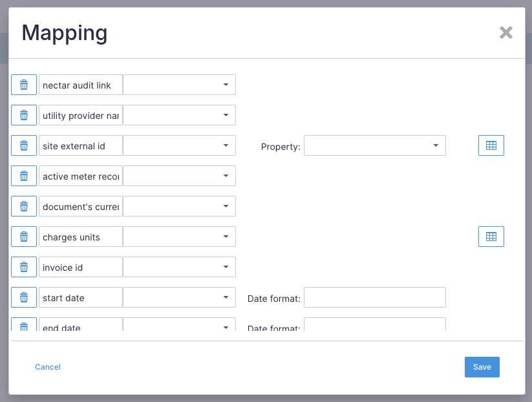This screenshot has width=532, height=402.
Task: Delete the utility provider name mapping row
Action: [x=24, y=115]
